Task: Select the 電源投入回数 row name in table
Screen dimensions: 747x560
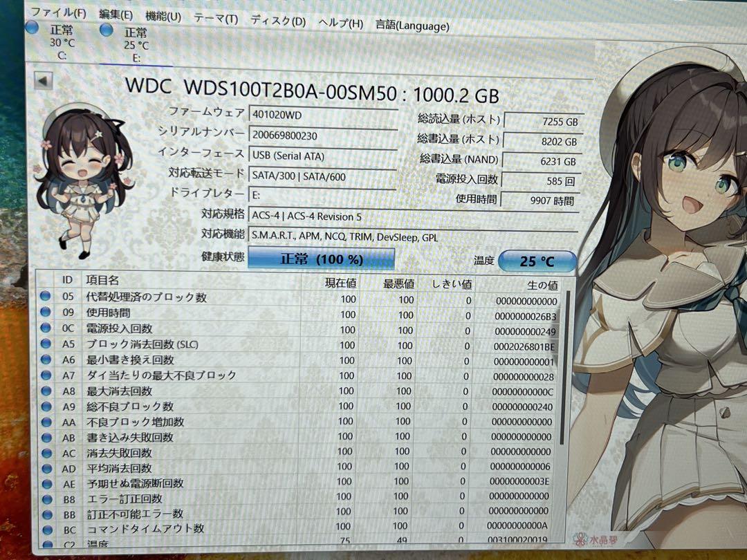Action: tap(119, 328)
